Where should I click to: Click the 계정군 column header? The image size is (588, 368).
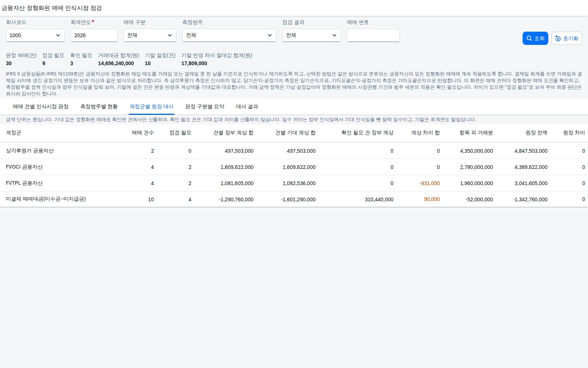pos(14,133)
